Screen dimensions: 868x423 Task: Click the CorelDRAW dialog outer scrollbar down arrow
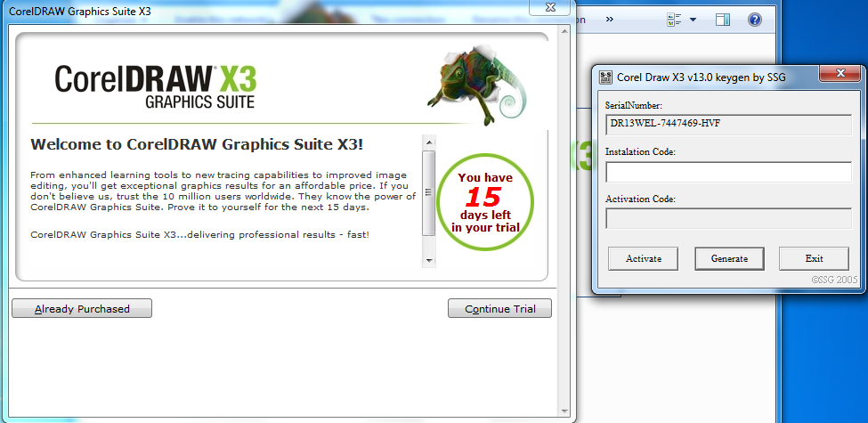tap(564, 411)
